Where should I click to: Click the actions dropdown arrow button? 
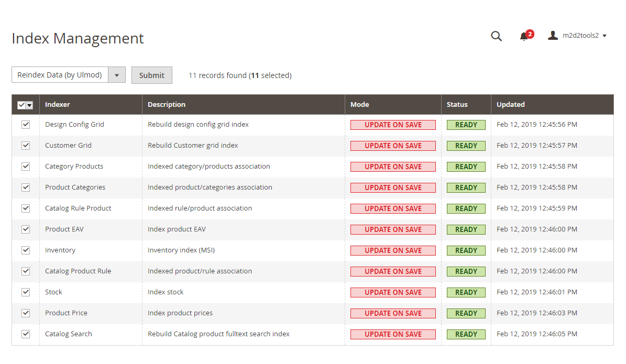click(117, 75)
